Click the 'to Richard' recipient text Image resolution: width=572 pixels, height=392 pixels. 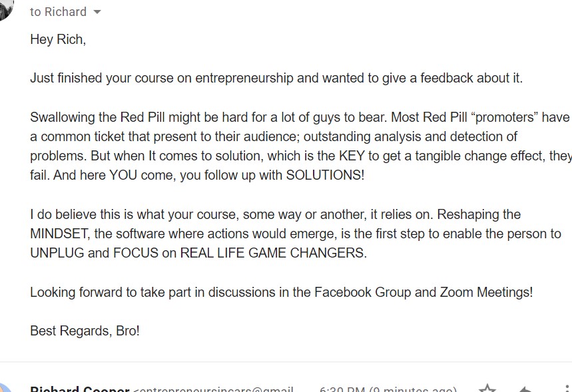point(58,12)
